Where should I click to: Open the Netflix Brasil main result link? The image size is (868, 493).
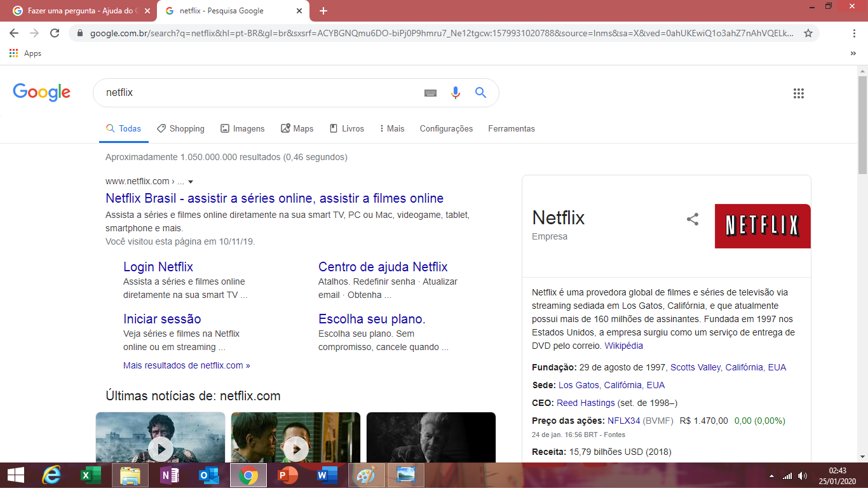point(275,198)
